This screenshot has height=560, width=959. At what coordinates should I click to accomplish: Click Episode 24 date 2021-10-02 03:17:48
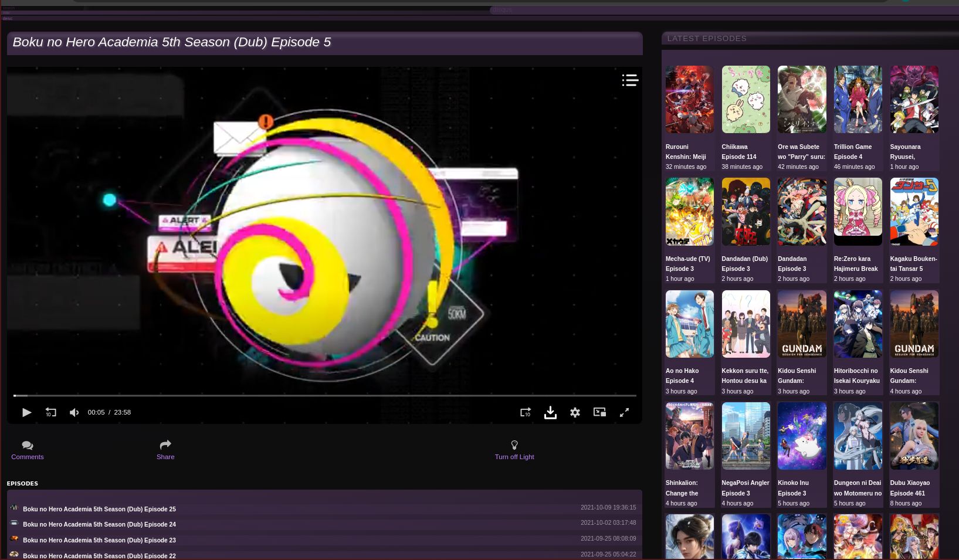click(x=608, y=522)
